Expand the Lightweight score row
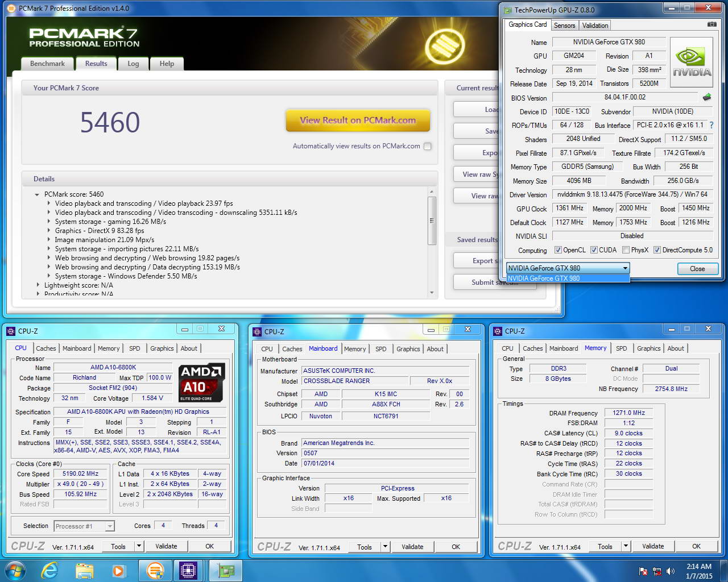 point(38,285)
